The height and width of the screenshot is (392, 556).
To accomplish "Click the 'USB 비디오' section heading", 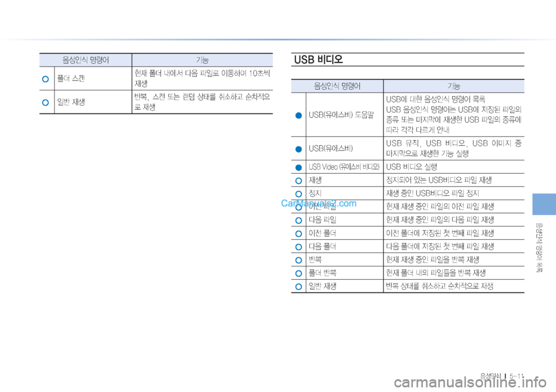I will 319,59.
